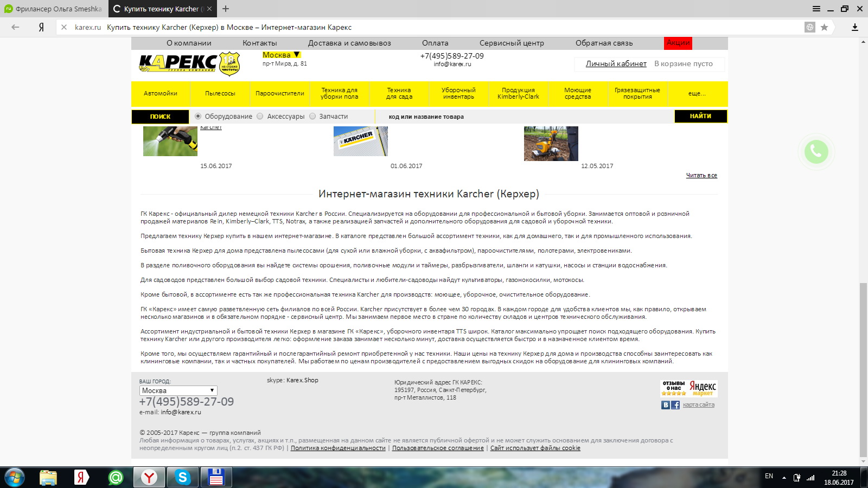Viewport: 868px width, 488px height.
Task: Open the garden hose sprayer news thumbnail
Action: pos(170,141)
